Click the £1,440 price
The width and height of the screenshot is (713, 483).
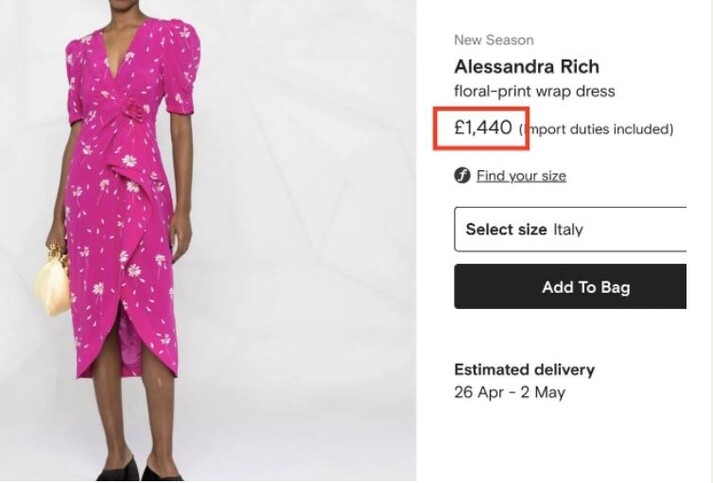(x=482, y=128)
